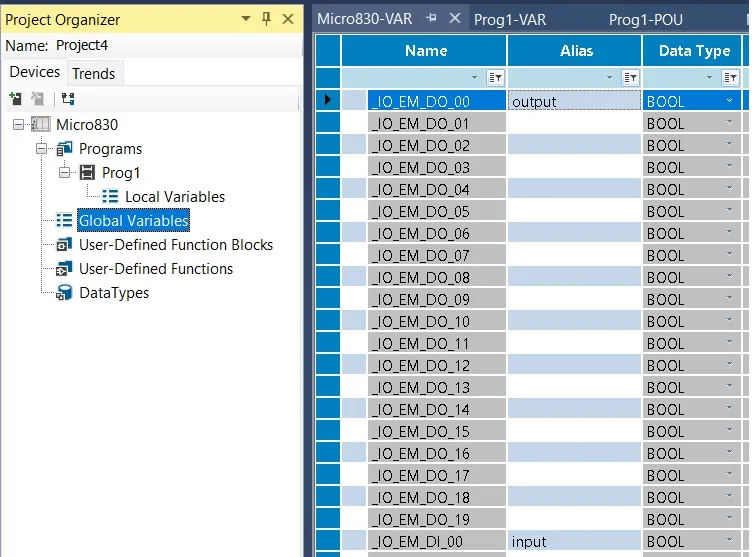This screenshot has height=557, width=752.
Task: Collapse the Prog1 tree node
Action: point(65,172)
